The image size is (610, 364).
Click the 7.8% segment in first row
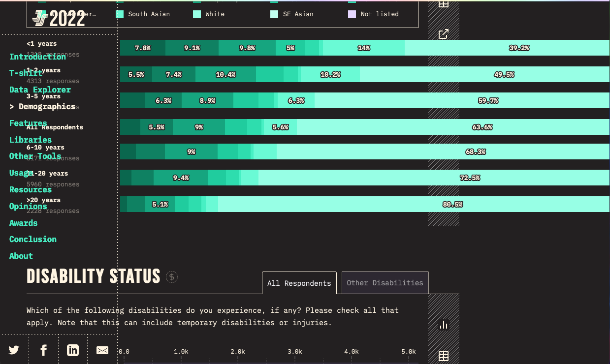(143, 48)
